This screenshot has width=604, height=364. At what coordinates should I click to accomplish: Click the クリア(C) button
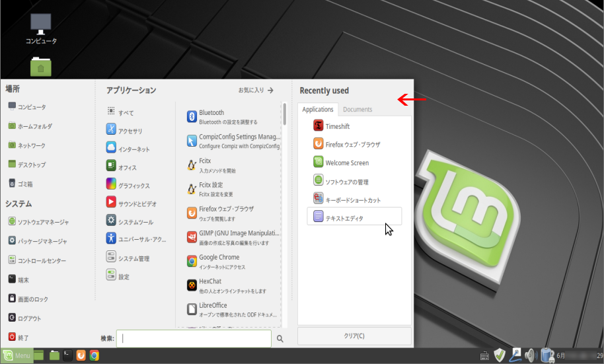point(354,336)
